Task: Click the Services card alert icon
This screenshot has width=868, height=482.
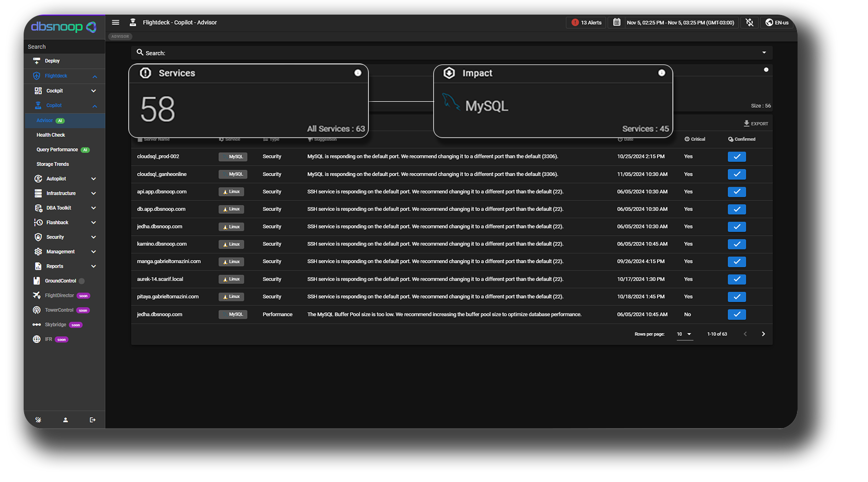Action: [x=145, y=73]
